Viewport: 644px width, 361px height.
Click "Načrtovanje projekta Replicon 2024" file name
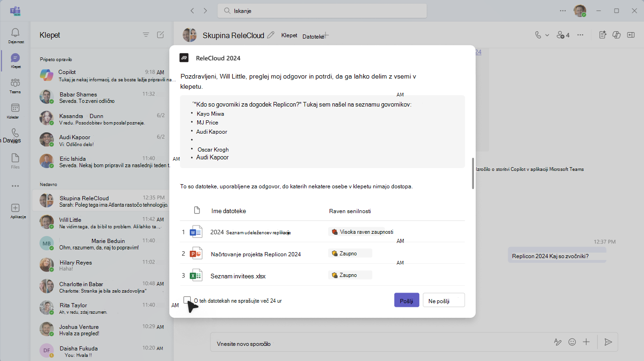click(x=256, y=254)
